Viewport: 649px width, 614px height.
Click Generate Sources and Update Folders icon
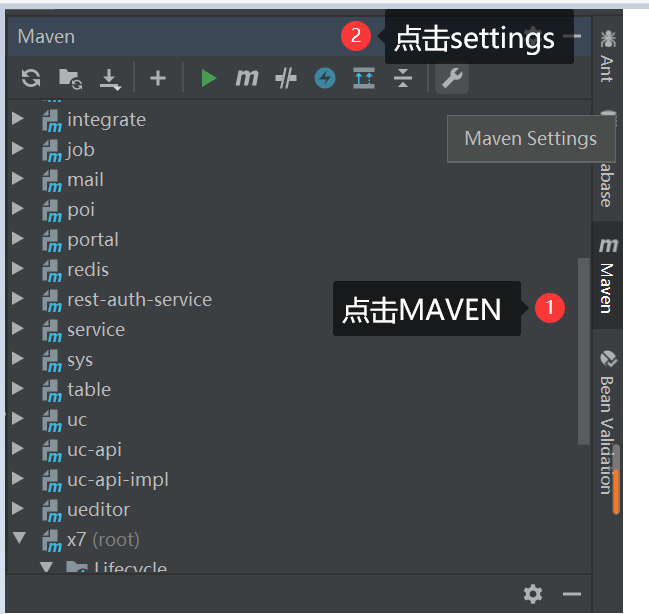70,79
